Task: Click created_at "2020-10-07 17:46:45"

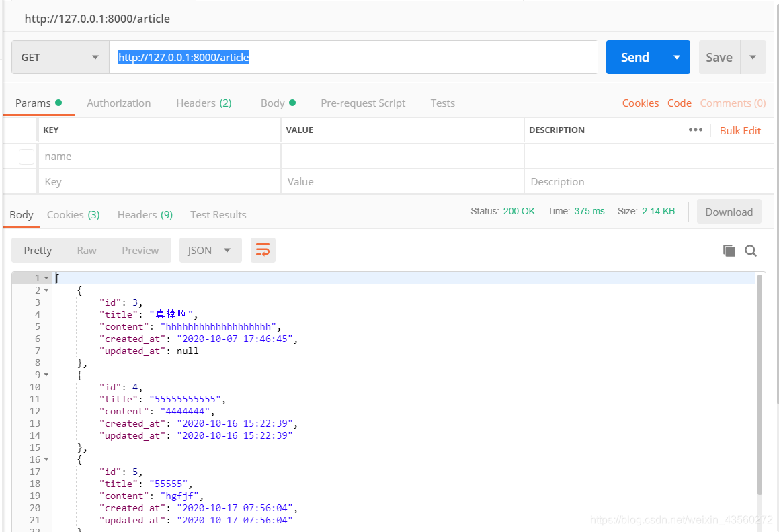Action: (x=235, y=339)
